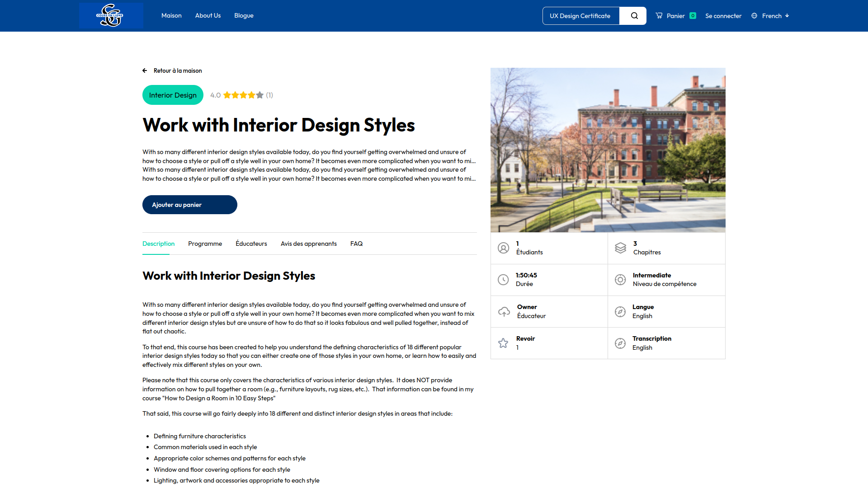868x488 pixels.
Task: Select the Avis des apprenants tab
Action: pos(308,244)
